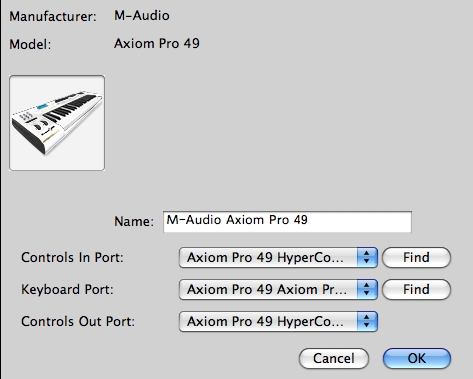Click the M-Audio manufacturer value text
This screenshot has height=379, width=473.
(142, 15)
